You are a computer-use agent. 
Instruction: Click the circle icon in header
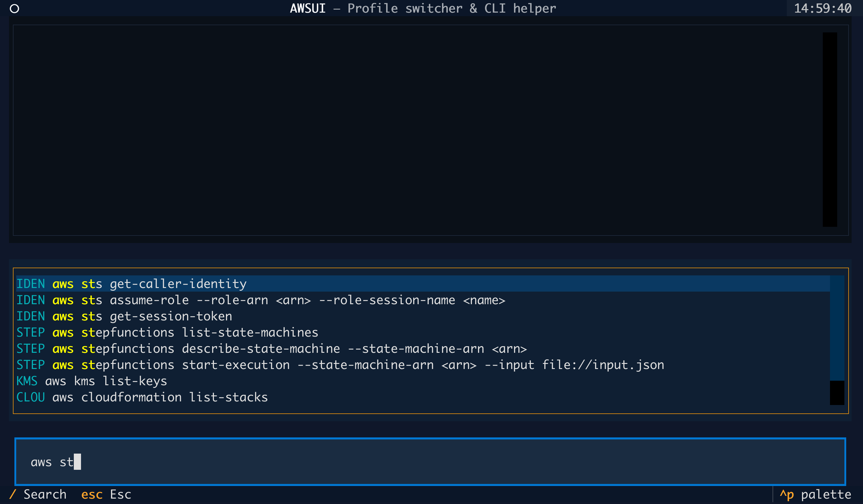[14, 9]
